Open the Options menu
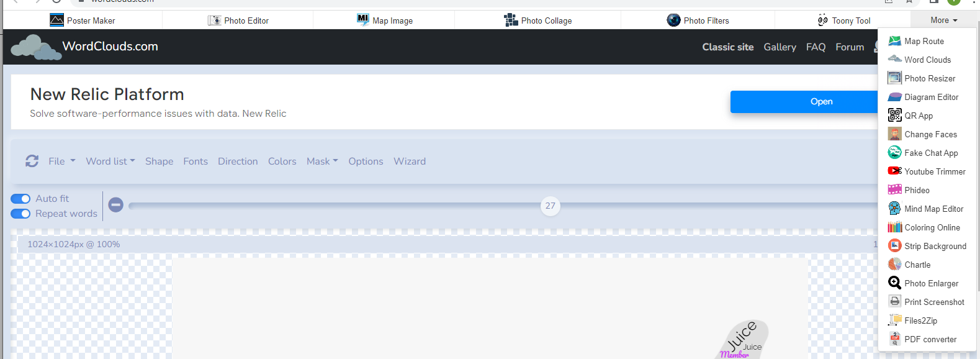980x359 pixels. tap(366, 161)
